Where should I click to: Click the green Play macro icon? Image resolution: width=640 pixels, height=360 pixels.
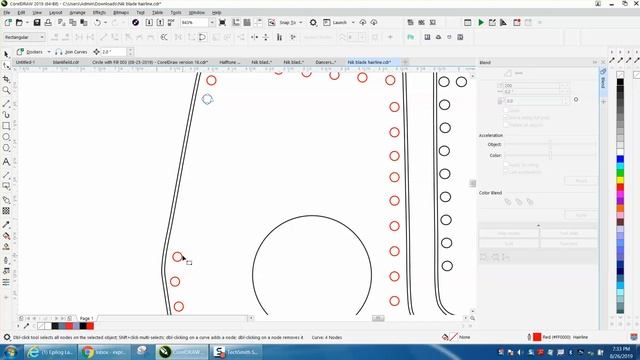(481, 23)
